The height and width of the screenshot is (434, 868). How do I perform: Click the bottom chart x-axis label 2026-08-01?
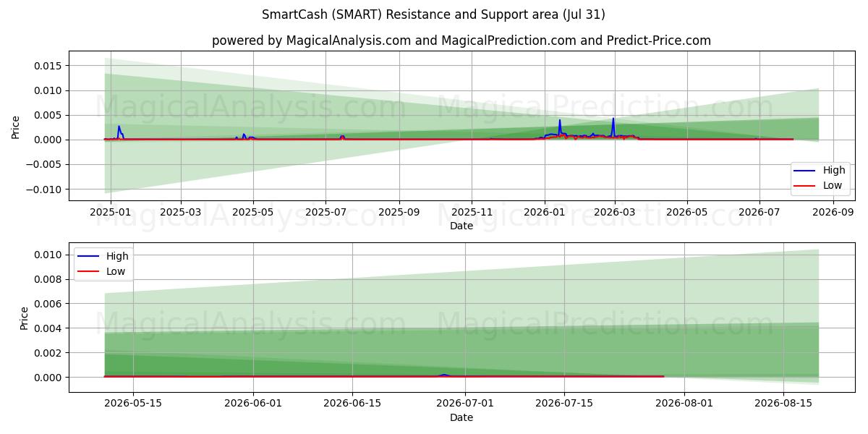point(684,404)
